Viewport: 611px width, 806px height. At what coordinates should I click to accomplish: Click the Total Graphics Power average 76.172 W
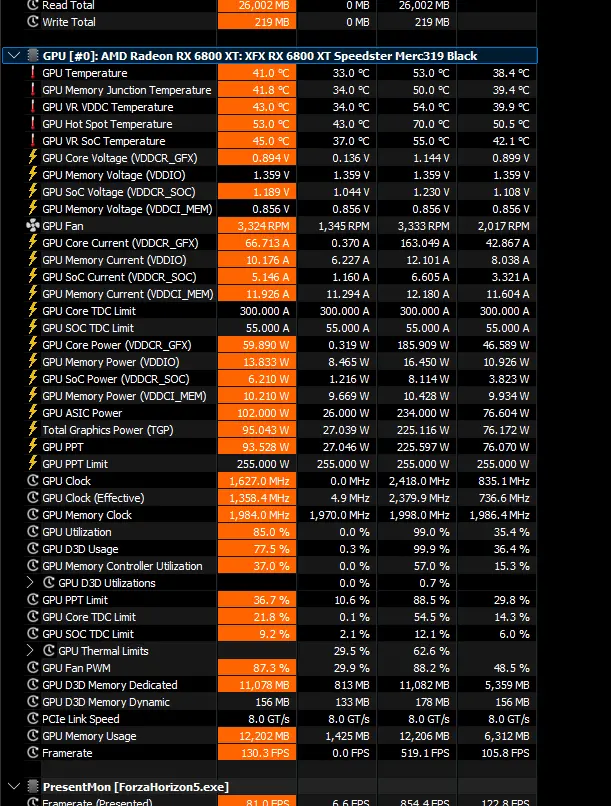click(506, 430)
